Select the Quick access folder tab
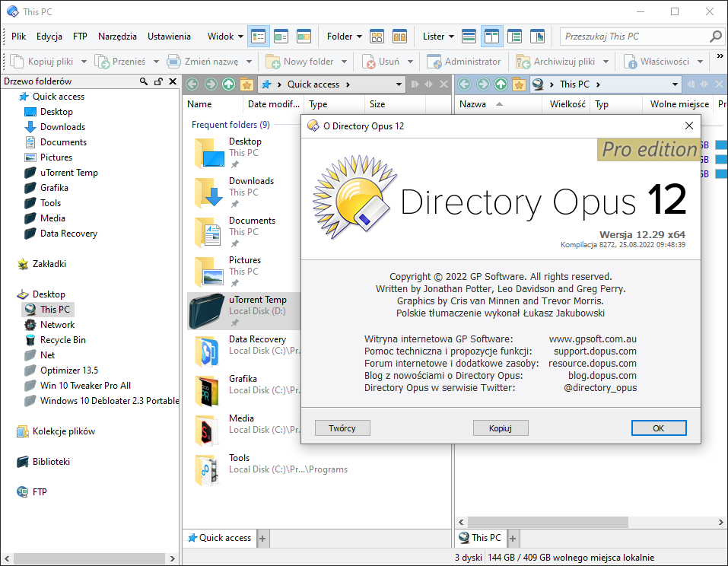The height and width of the screenshot is (566, 728). point(220,538)
